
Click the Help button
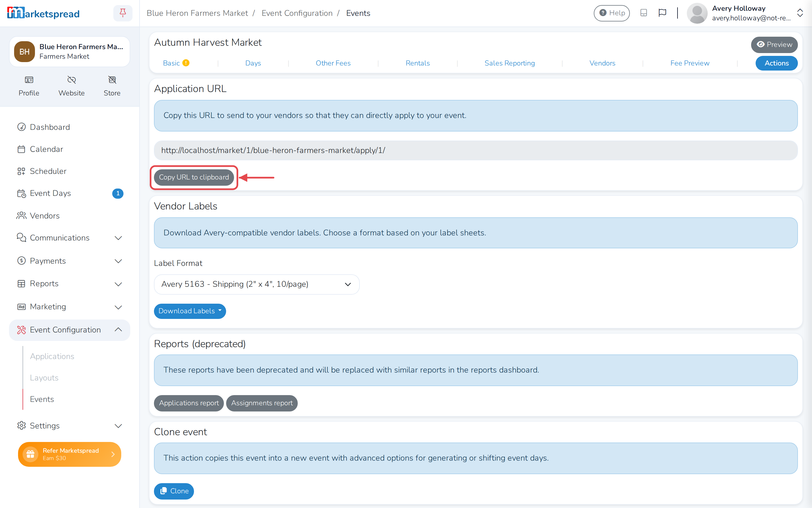pyautogui.click(x=612, y=13)
